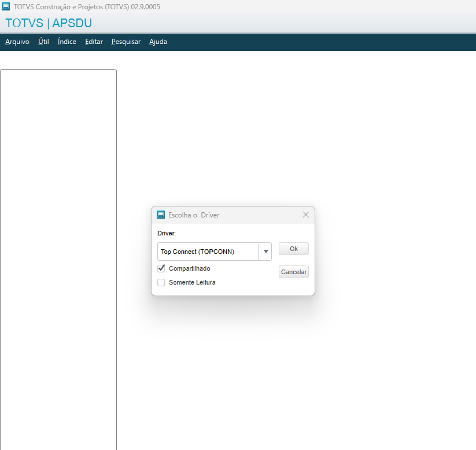Screen dimensions: 476x450
Task: Click the TOTVS application title bar icon
Action: (6, 6)
